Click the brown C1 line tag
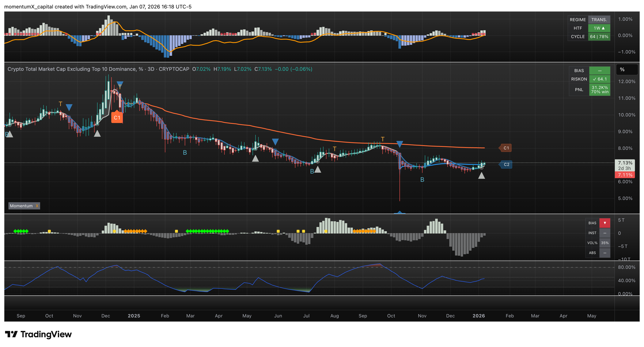Screen dimensions: 644x347 (x=506, y=148)
